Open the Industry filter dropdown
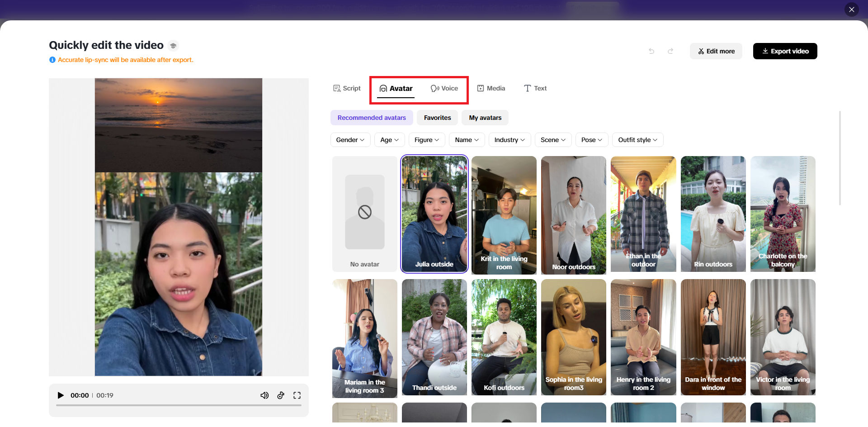The height and width of the screenshot is (427, 868). [x=509, y=140]
